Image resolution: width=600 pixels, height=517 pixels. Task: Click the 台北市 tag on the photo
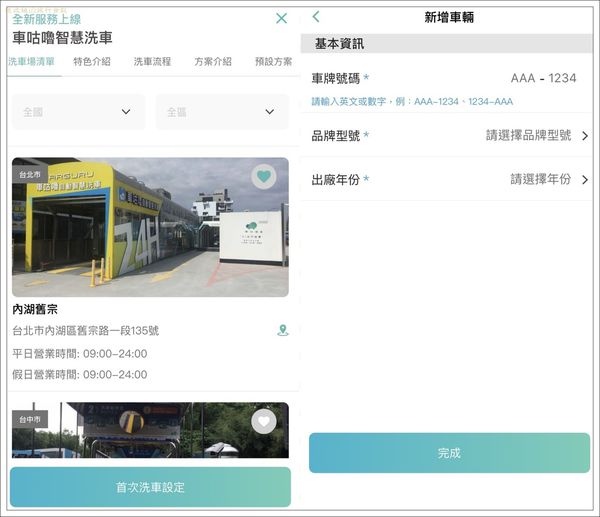point(30,175)
